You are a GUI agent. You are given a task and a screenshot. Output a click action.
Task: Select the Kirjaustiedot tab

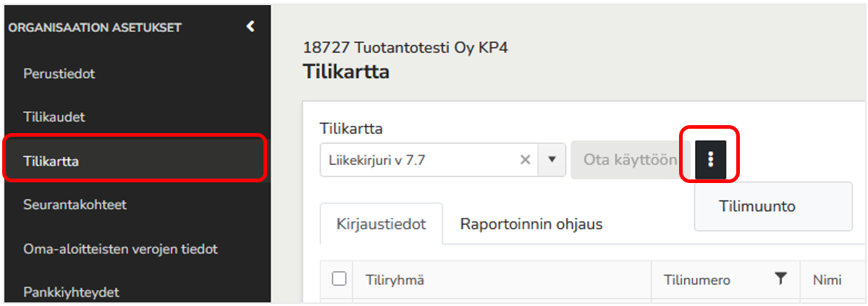(381, 224)
